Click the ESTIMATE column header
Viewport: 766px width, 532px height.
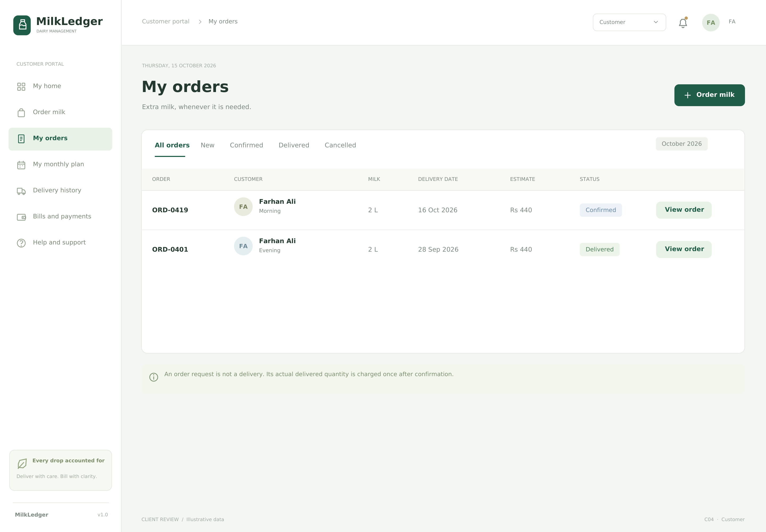(x=522, y=179)
